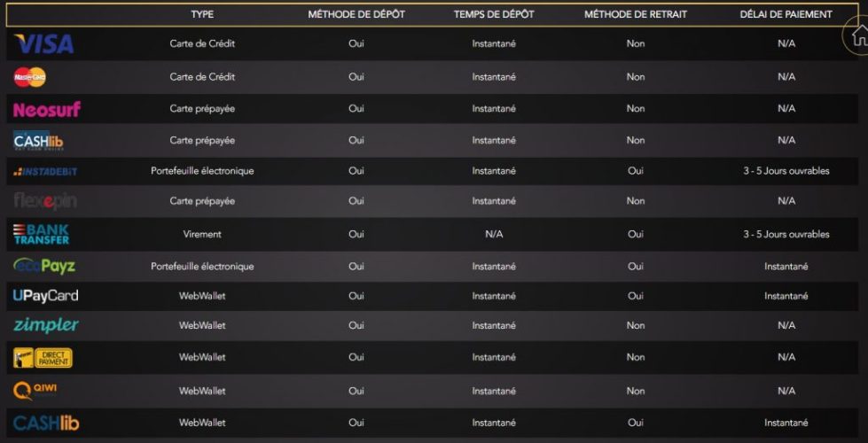This screenshot has width=868, height=443.
Task: Select the MasterCard logo
Action: click(30, 77)
